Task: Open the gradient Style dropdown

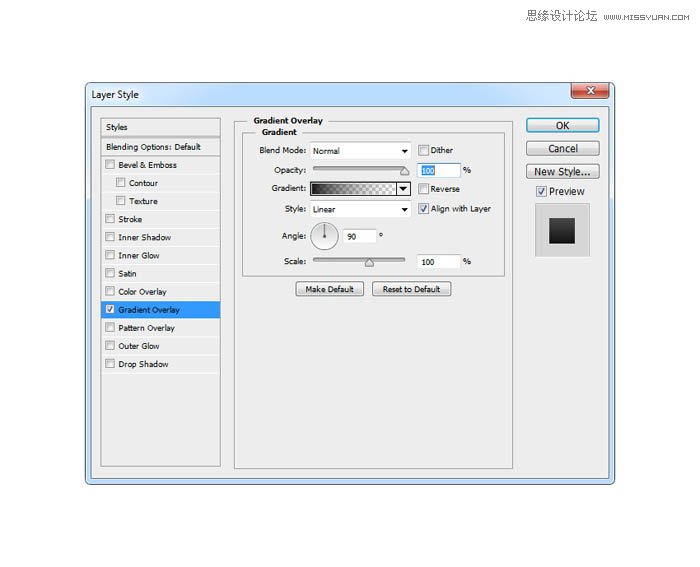Action: coord(360,210)
